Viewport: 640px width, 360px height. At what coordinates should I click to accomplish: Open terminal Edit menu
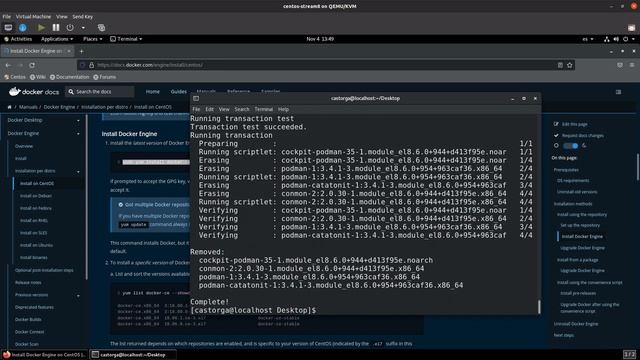pyautogui.click(x=209, y=109)
